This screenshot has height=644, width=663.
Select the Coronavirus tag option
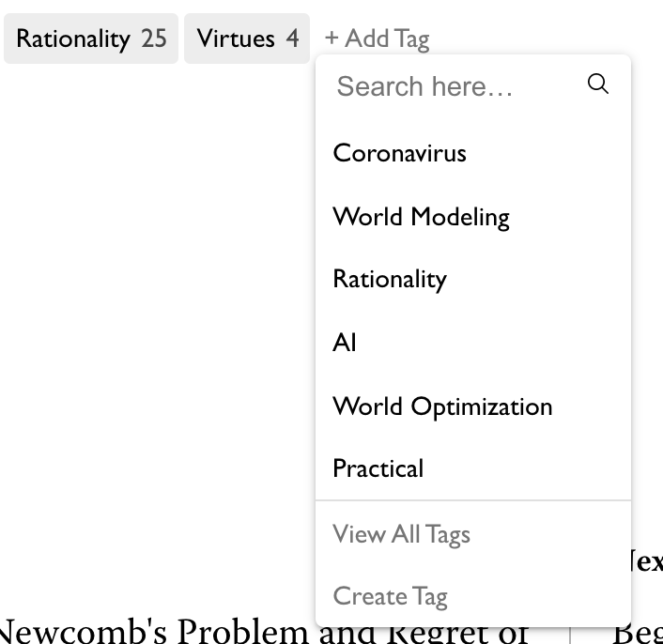[x=473, y=152]
